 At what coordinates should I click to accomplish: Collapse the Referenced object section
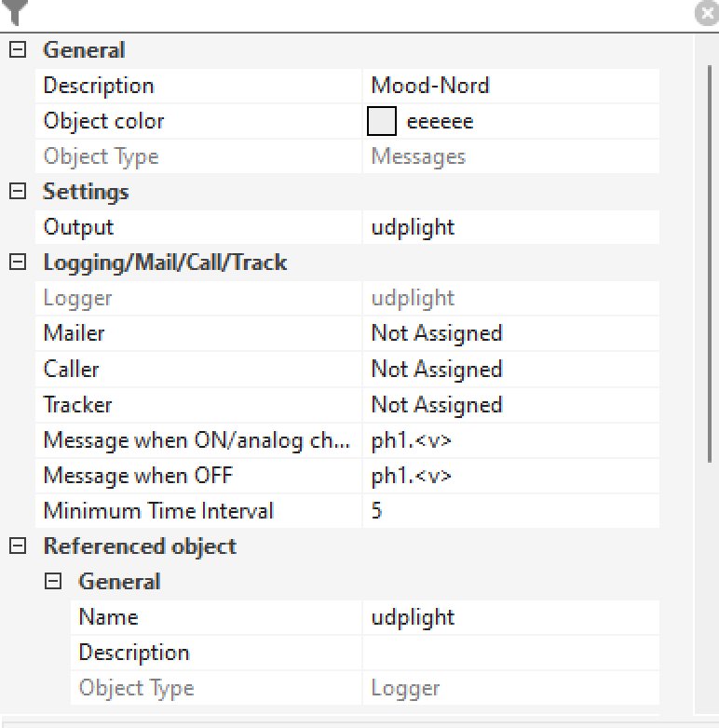pos(18,546)
